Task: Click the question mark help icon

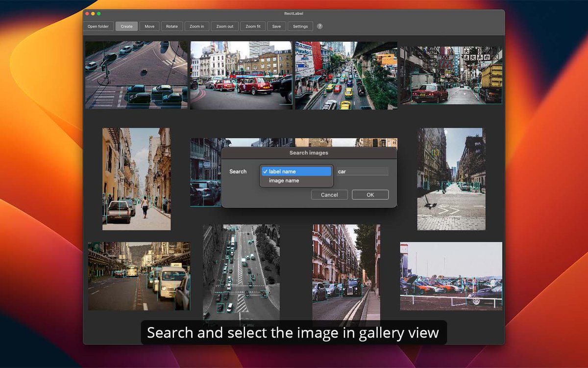Action: [320, 26]
